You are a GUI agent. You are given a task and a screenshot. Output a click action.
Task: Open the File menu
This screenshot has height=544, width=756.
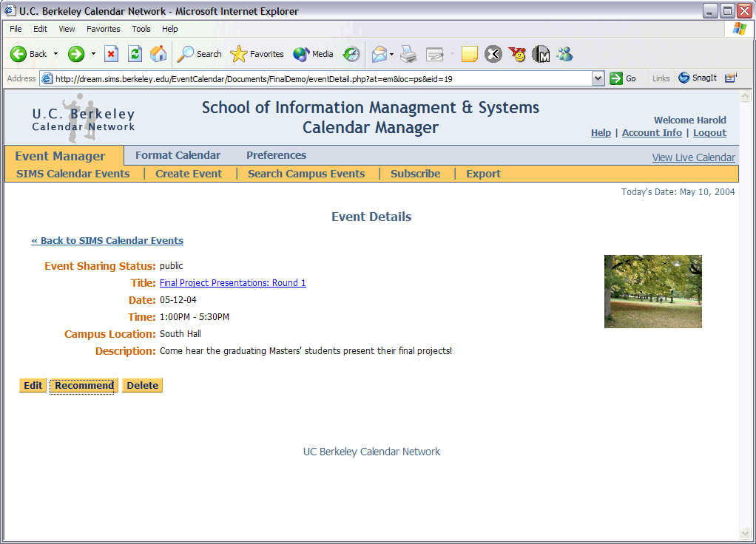coord(16,29)
